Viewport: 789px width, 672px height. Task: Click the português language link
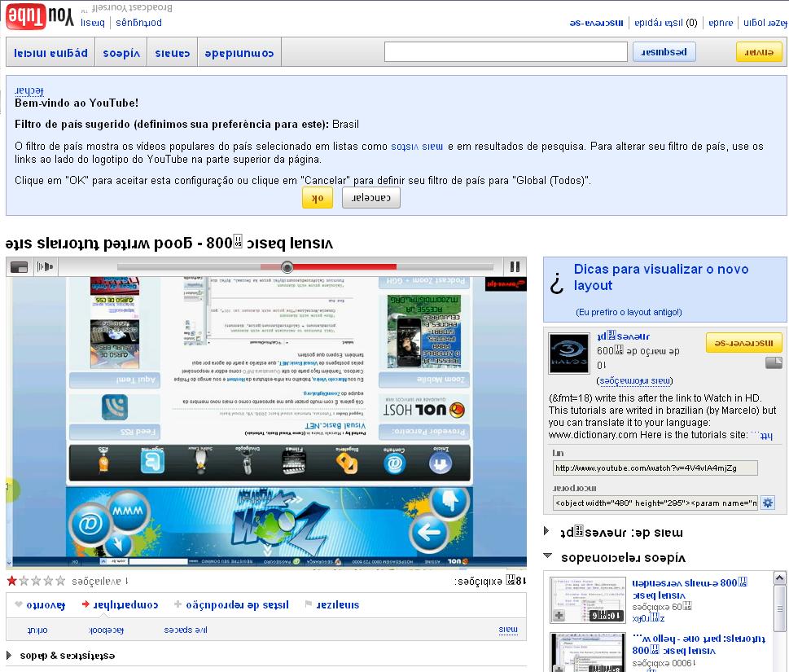tap(138, 23)
